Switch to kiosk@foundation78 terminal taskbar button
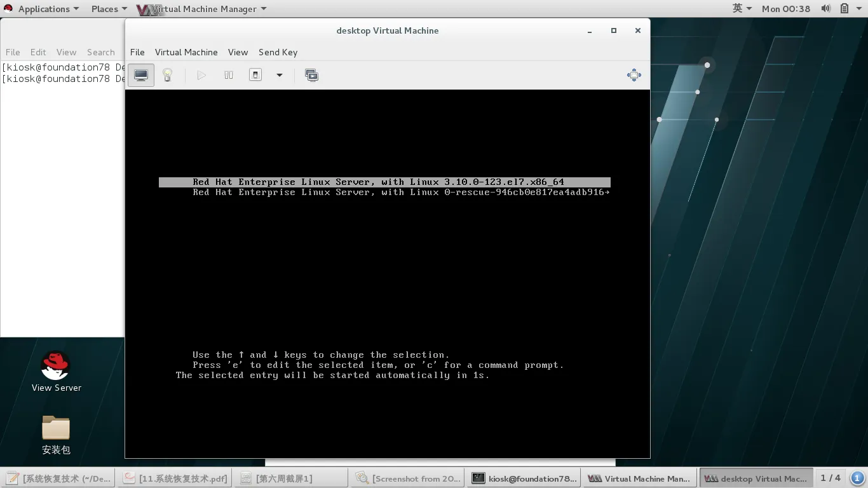 point(524,478)
